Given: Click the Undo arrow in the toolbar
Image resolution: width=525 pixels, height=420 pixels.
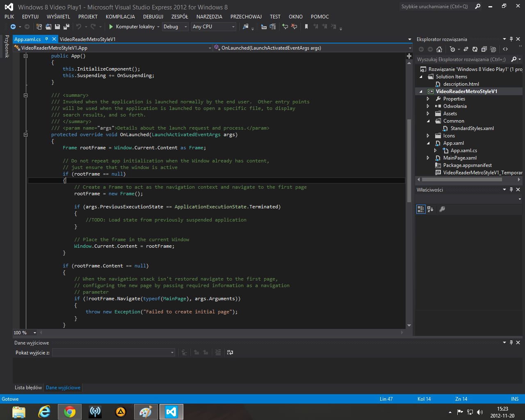Looking at the screenshot, I should pyautogui.click(x=79, y=27).
